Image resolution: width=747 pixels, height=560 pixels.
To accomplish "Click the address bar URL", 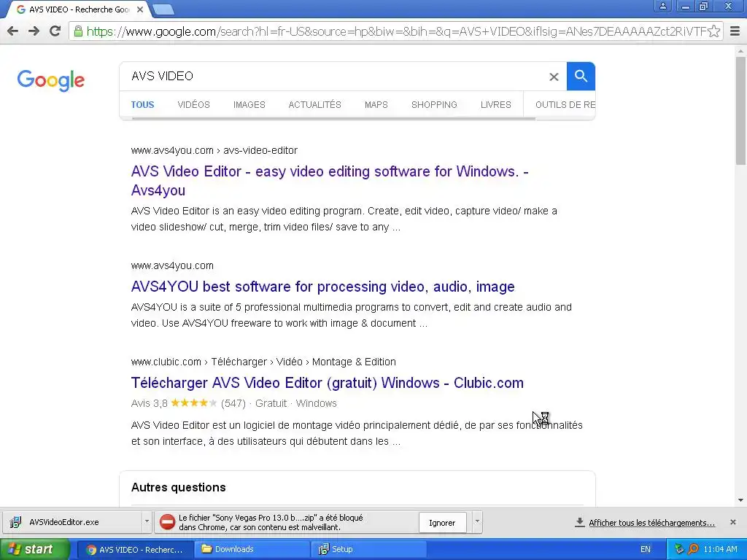I will (x=396, y=31).
